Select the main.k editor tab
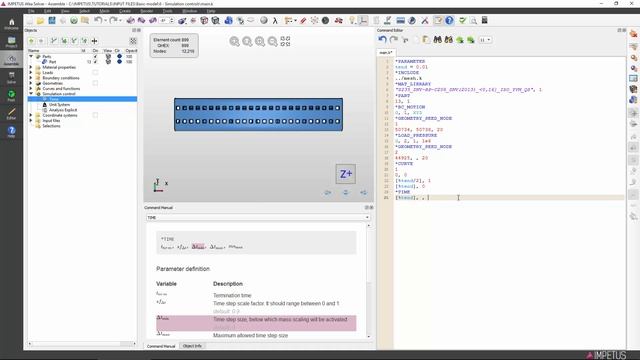The image size is (640, 360). point(385,53)
